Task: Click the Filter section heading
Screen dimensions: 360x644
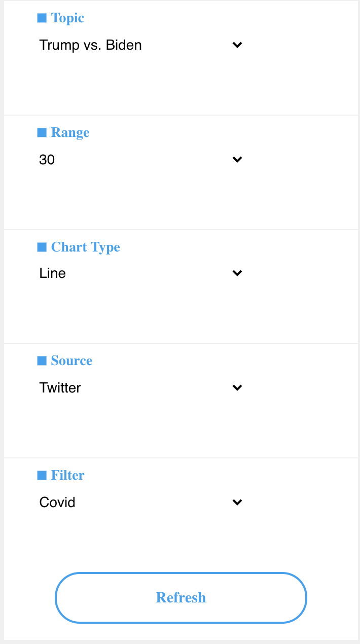Action: pyautogui.click(x=67, y=476)
